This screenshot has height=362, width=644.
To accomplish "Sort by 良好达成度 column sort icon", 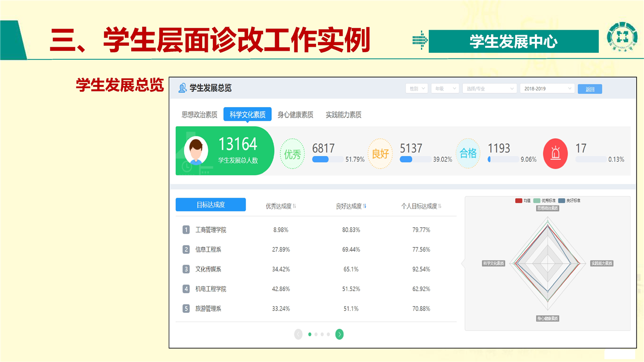I will click(x=365, y=206).
